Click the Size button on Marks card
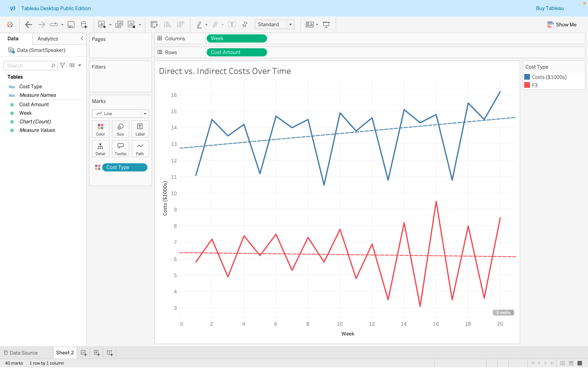The height and width of the screenshot is (369, 588). (x=120, y=129)
